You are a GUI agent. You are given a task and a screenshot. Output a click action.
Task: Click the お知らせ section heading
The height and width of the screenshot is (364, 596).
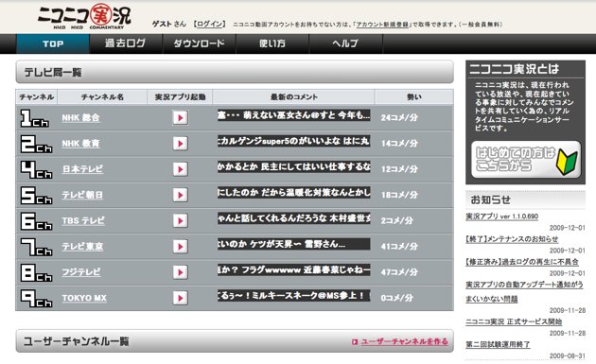490,199
